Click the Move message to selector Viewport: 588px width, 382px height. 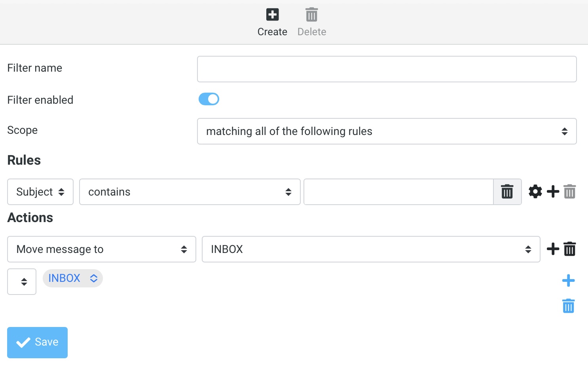101,249
